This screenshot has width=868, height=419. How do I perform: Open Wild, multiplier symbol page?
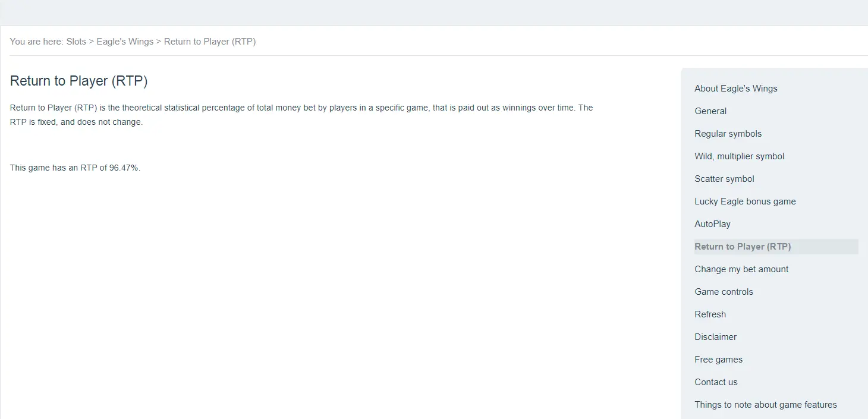[x=739, y=156]
